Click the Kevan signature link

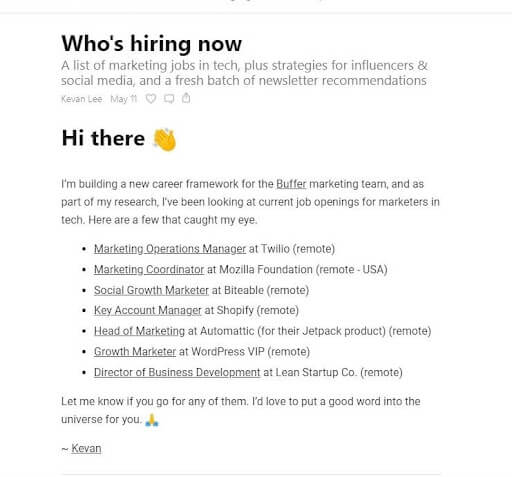(x=86, y=449)
